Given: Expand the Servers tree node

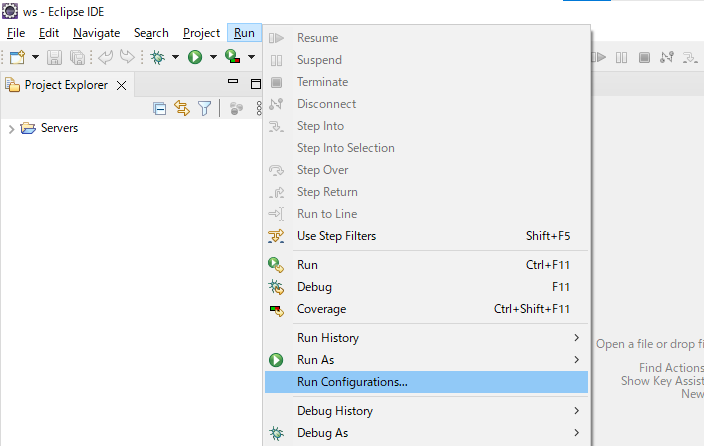Looking at the screenshot, I should coord(11,129).
